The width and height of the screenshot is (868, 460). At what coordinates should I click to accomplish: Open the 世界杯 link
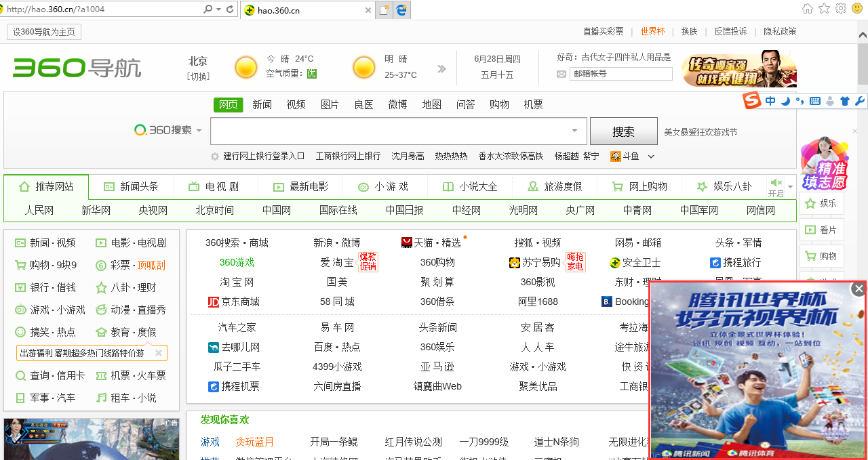652,31
